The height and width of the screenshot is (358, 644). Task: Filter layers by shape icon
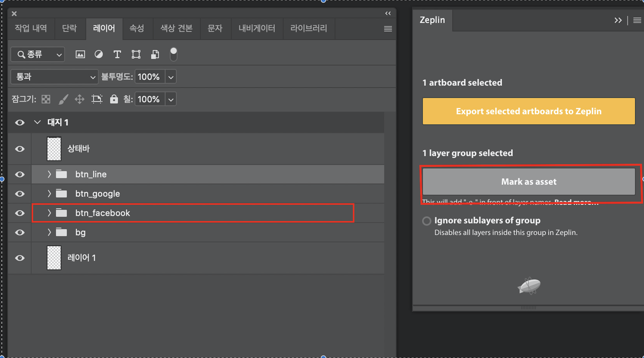pyautogui.click(x=136, y=54)
